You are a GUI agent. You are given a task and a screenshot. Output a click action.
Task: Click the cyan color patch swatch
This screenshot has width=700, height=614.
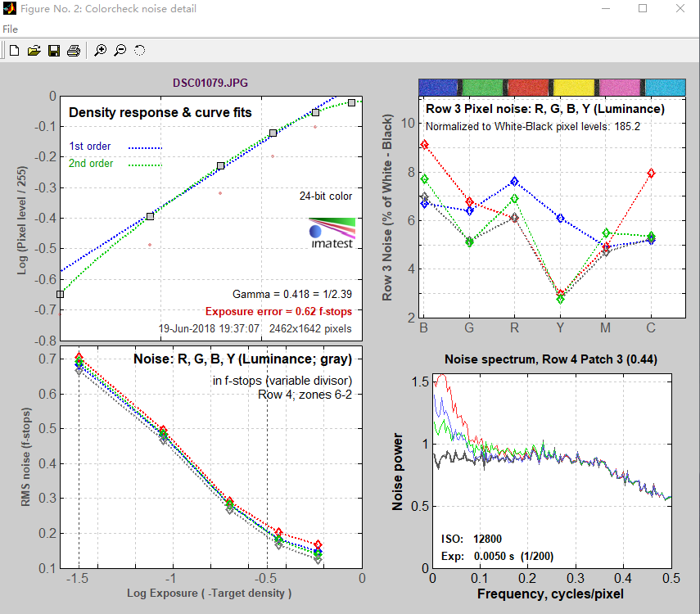[x=664, y=87]
